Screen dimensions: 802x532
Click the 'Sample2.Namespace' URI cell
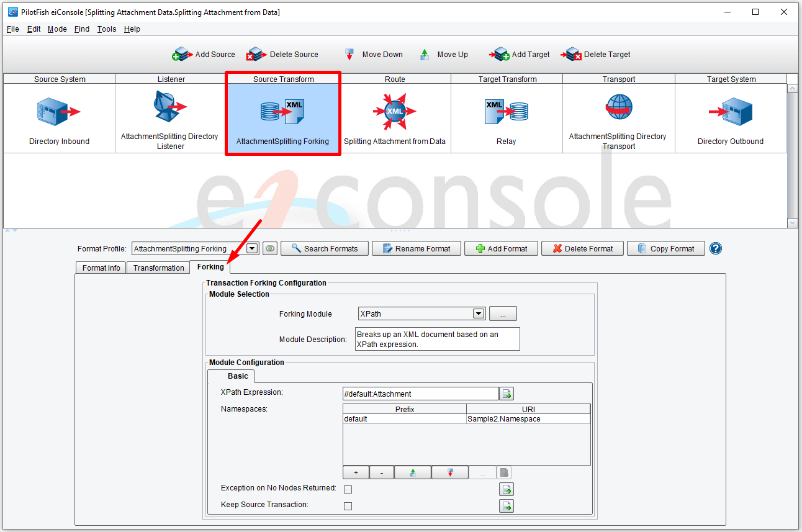[x=528, y=419]
